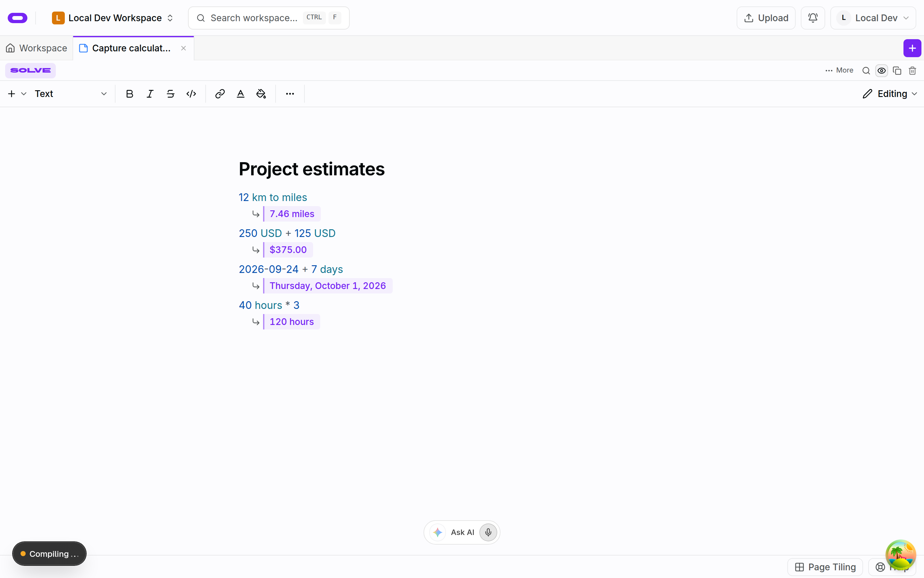Click the Compiling status indicator
This screenshot has height=578, width=924.
pyautogui.click(x=49, y=554)
